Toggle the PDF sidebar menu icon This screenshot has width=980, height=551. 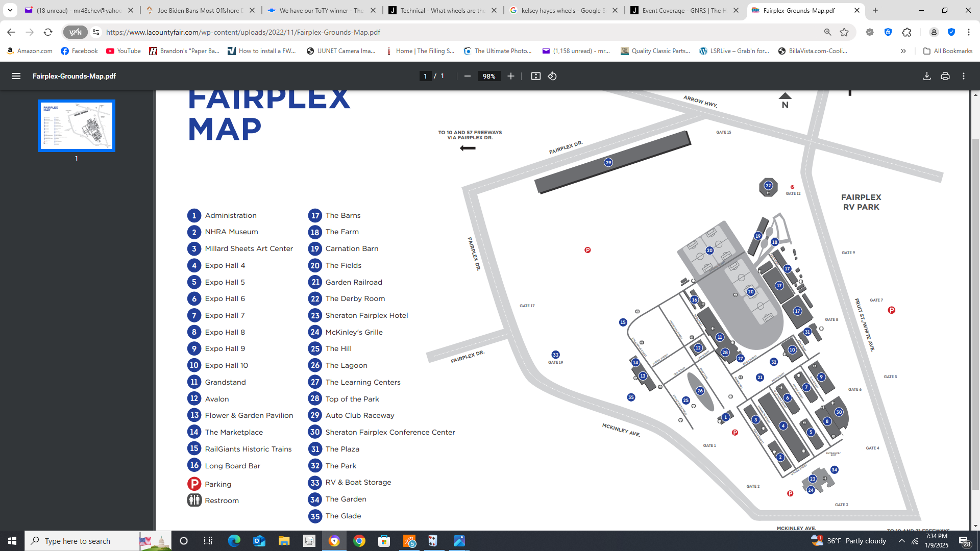(x=16, y=76)
